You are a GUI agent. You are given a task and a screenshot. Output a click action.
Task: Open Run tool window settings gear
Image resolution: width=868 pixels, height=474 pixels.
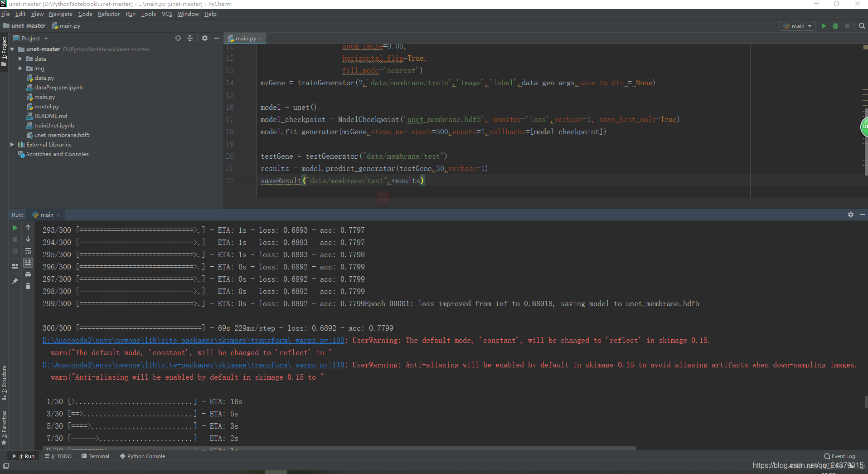851,215
